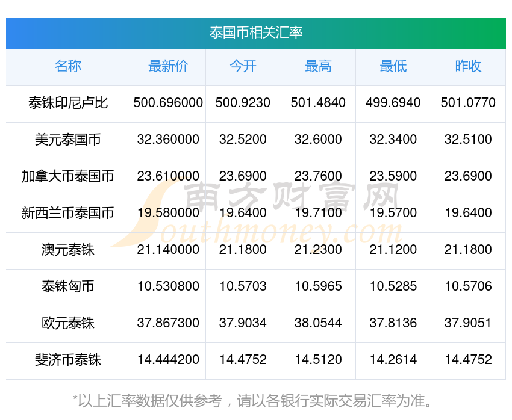Viewport: 512px width, 420px height.
Task: Select the low value 10.5285
Action: pos(393,286)
